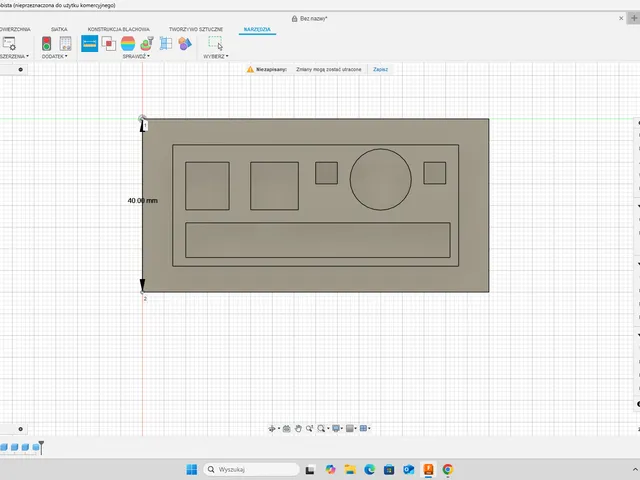Select the Zebra analysis striped icon

pyautogui.click(x=128, y=44)
